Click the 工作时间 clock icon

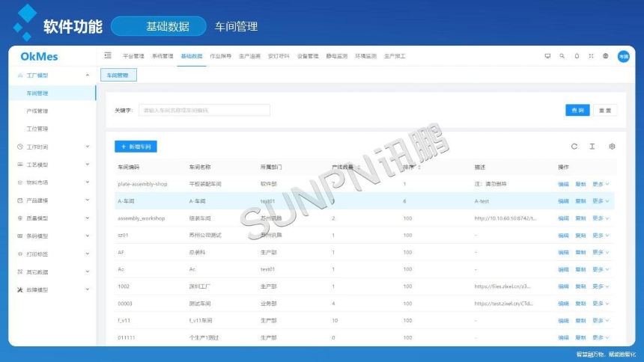(19, 147)
